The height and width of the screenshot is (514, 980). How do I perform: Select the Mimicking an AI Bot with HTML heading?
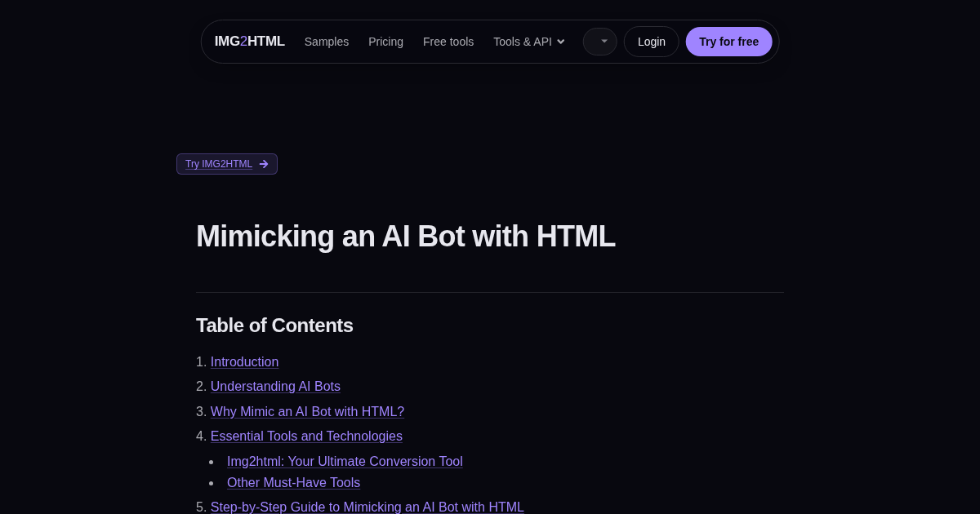point(406,237)
